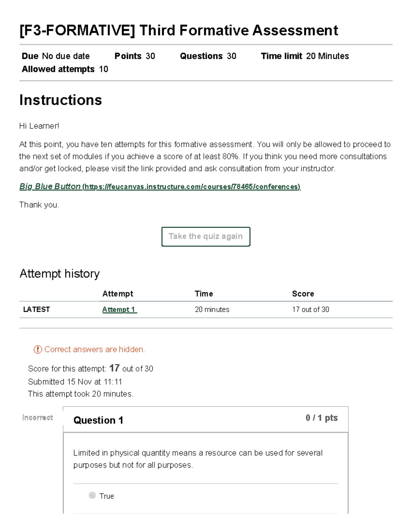Viewport: 411px width, 532px height.
Task: Click the Allowed attempts value
Action: pyautogui.click(x=103, y=69)
